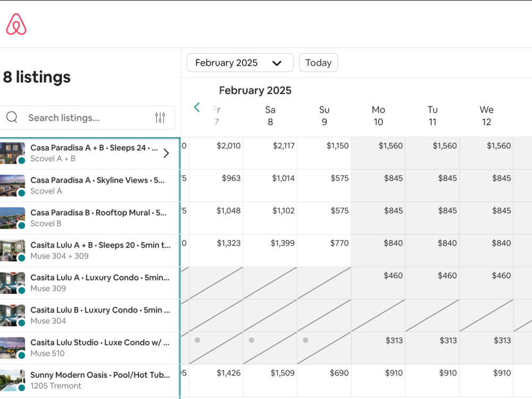The image size is (532, 399).
Task: Click the blocked Friday cell for Casita Lulu B
Action: click(216, 315)
